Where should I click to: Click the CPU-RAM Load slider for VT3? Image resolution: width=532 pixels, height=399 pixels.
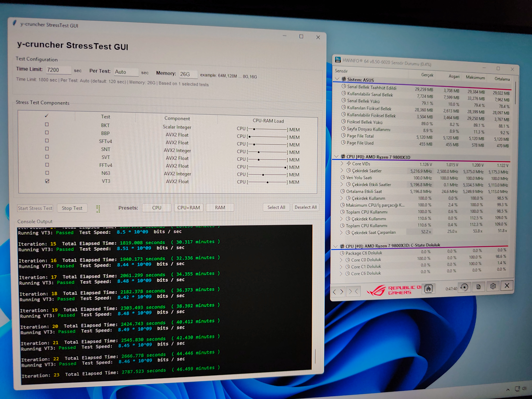tap(268, 182)
